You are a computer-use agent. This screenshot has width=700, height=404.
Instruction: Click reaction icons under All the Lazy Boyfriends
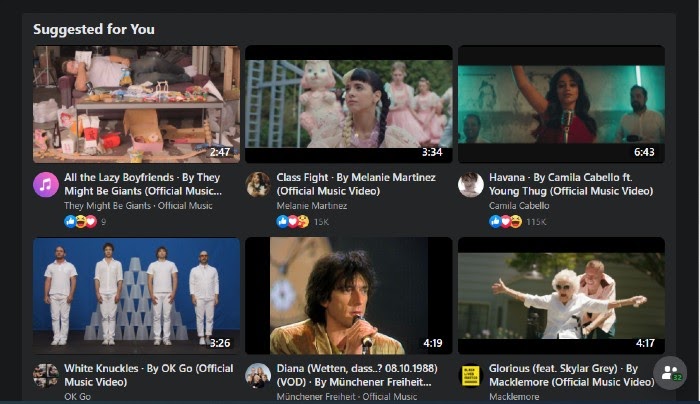80,221
